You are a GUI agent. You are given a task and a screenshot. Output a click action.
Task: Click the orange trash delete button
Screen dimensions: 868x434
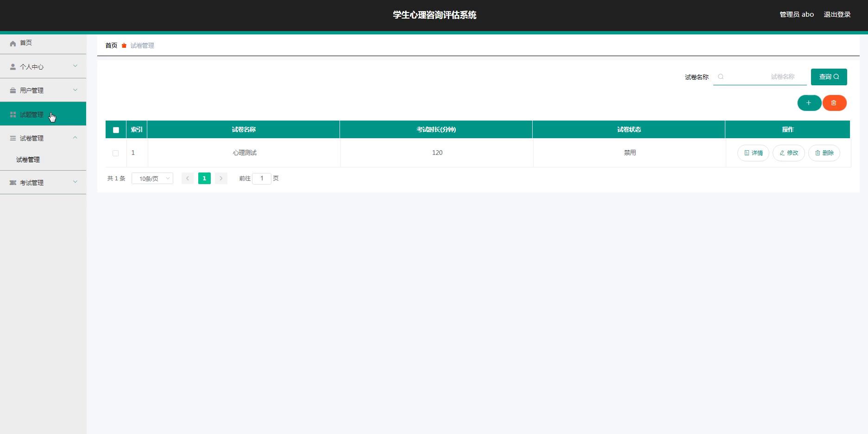[834, 103]
